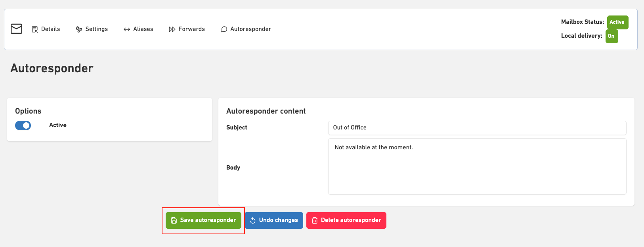The width and height of the screenshot is (644, 247).
Task: Click the floppy disk save icon
Action: point(174,220)
